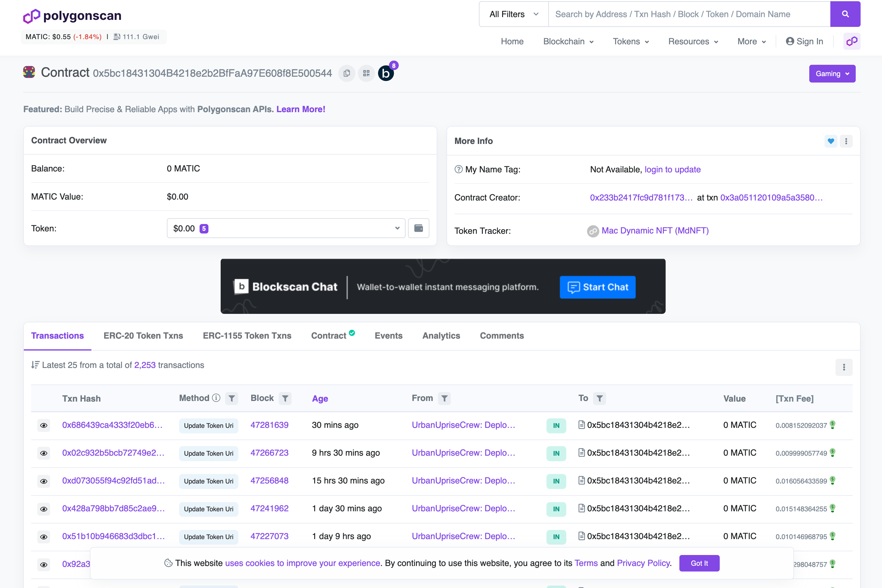Viewport: 882px width, 588px height.
Task: Click the Start Chat button
Action: point(597,287)
